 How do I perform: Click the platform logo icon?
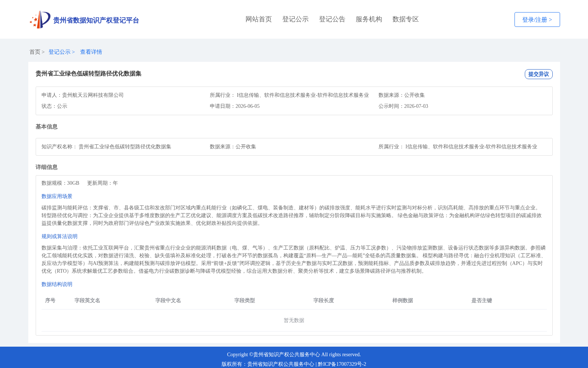40,20
